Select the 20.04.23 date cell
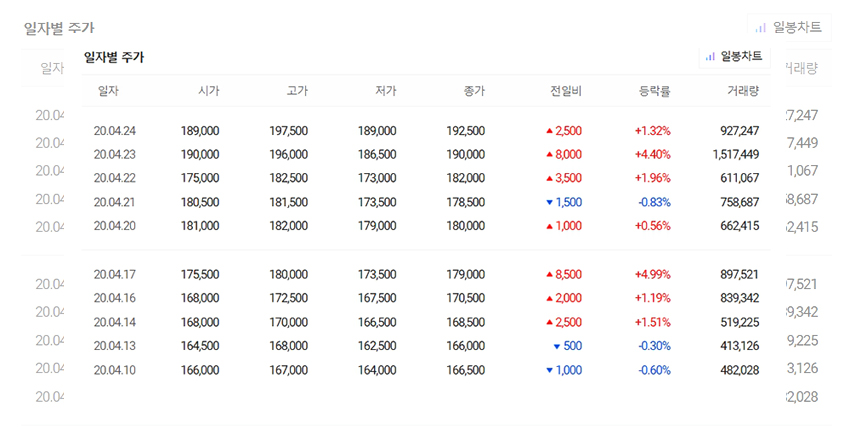Image resolution: width=850 pixels, height=438 pixels. [x=114, y=154]
